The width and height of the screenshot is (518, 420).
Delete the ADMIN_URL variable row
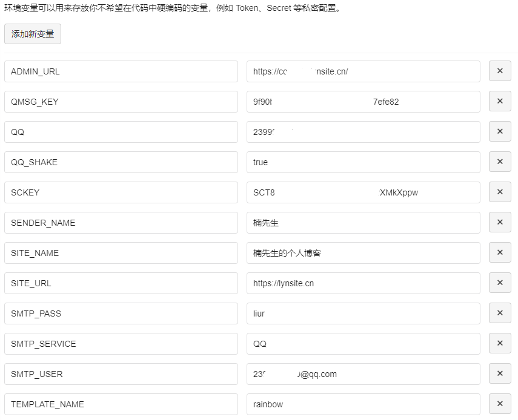(500, 71)
